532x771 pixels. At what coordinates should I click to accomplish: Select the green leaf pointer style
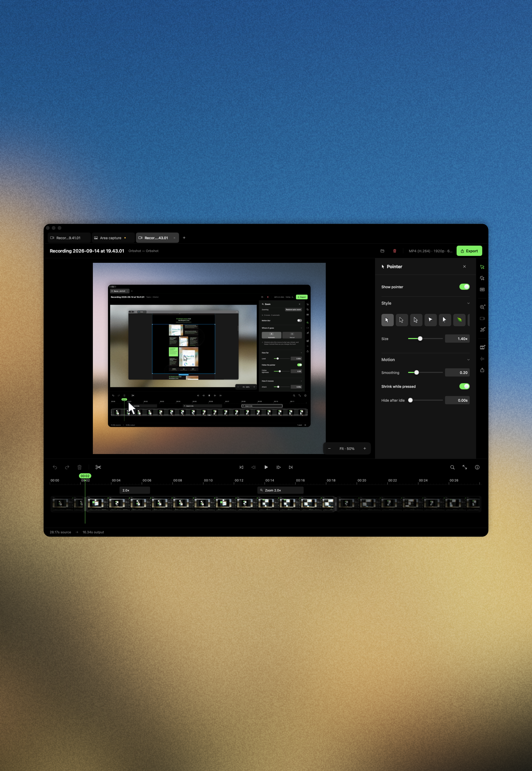pos(459,320)
